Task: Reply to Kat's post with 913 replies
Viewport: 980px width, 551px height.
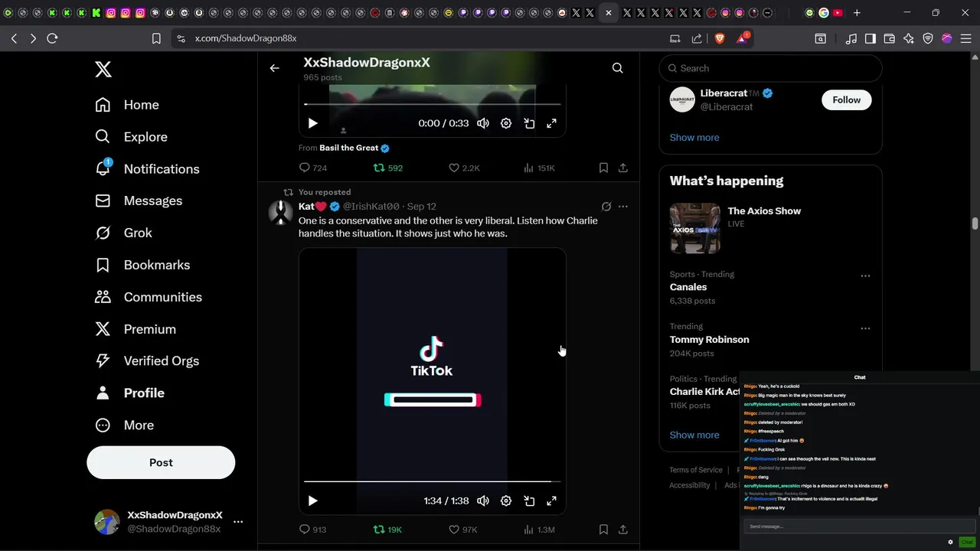Action: click(x=312, y=530)
